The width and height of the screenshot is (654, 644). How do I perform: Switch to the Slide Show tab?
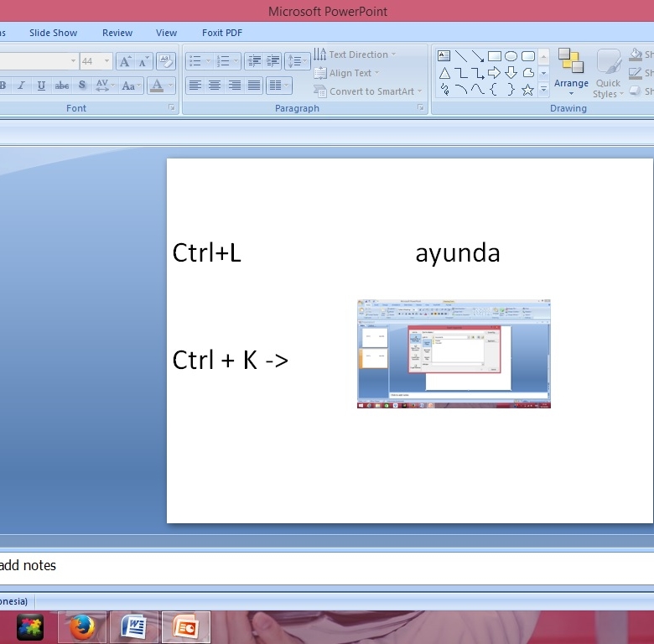[53, 33]
